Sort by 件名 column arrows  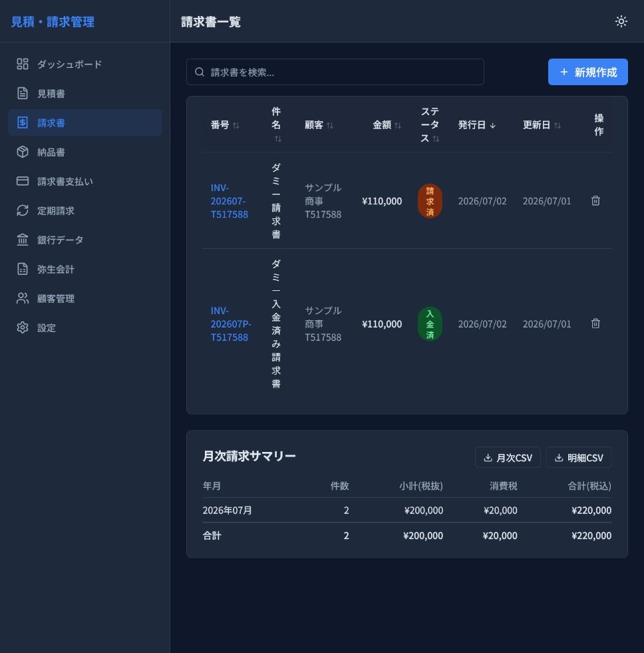(277, 138)
